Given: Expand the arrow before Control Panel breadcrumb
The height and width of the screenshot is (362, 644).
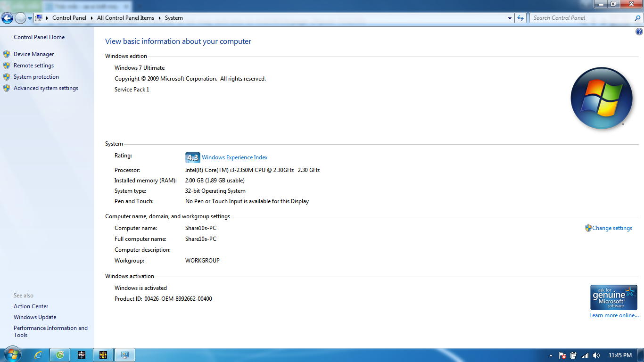Looking at the screenshot, I should tap(47, 18).
